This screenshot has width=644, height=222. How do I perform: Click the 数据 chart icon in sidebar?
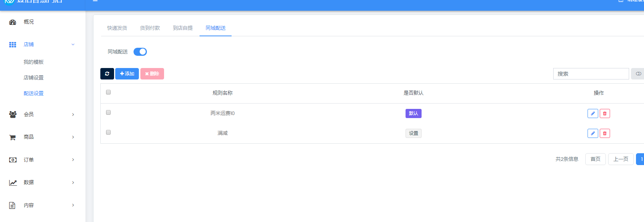point(13,183)
